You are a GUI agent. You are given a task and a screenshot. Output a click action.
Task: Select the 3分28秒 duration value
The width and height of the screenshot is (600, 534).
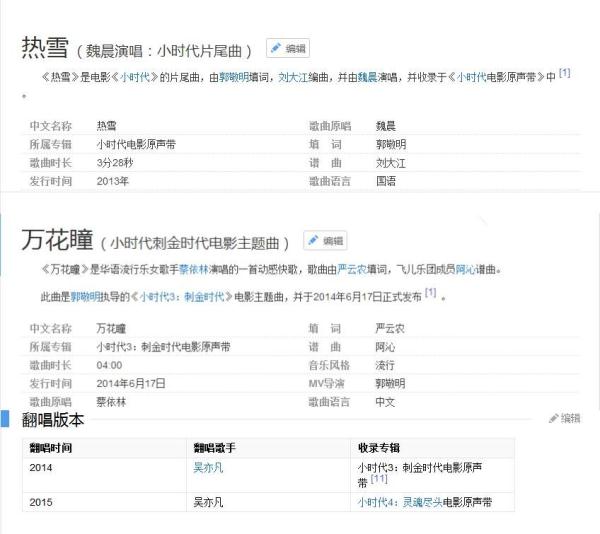(x=115, y=163)
